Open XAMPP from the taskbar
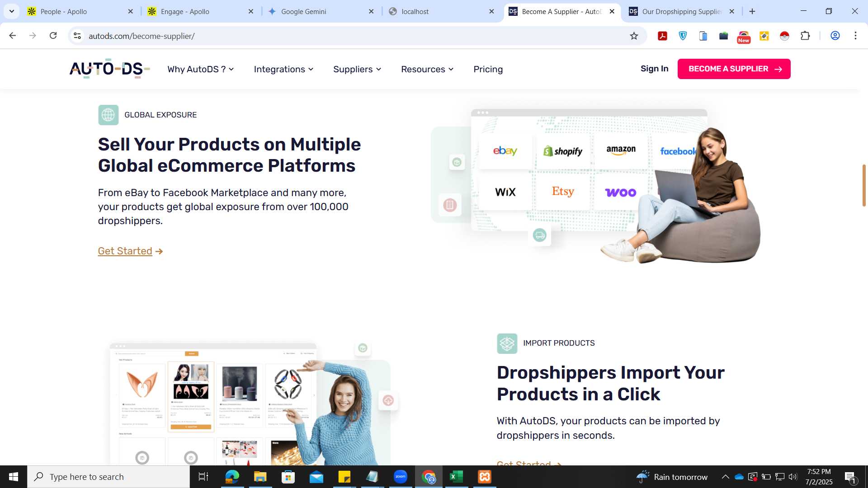 (485, 477)
